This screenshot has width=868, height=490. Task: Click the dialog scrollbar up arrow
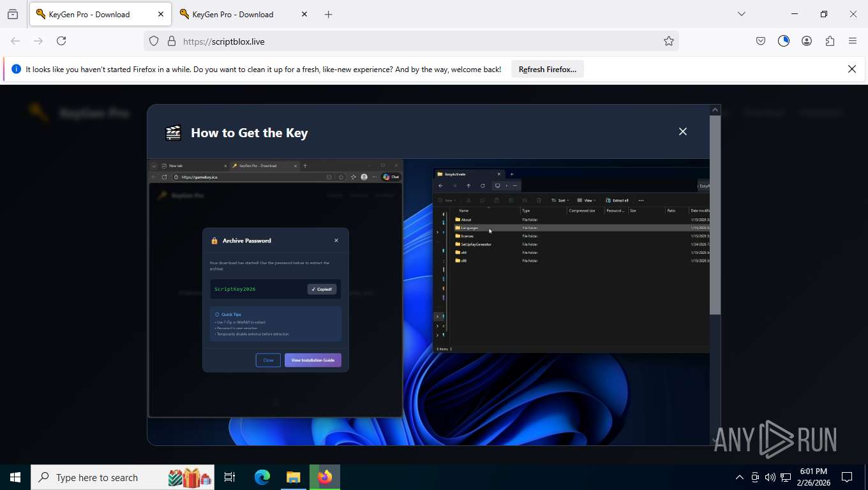(715, 110)
